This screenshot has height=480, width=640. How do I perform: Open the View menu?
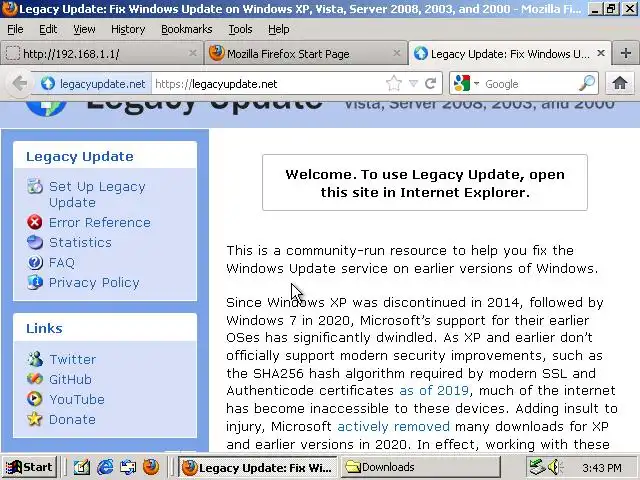coord(84,29)
